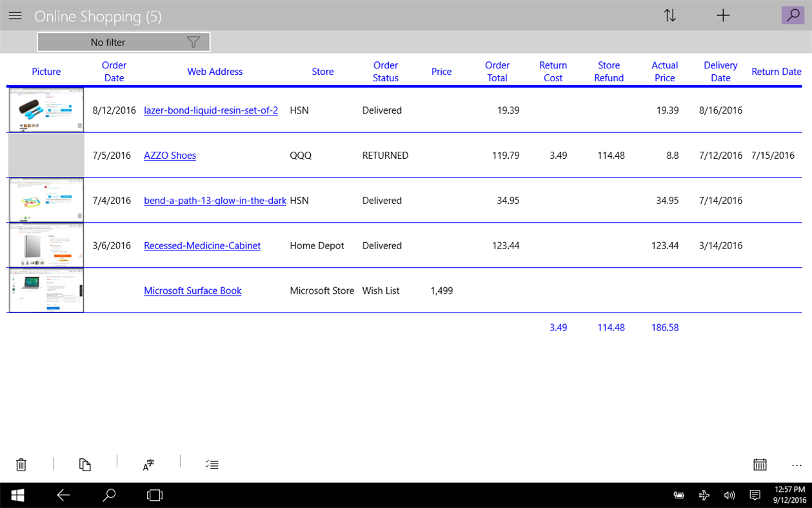Screen dimensions: 812x508
Task: Select the lazer-bond product thumbnail
Action: (x=46, y=110)
